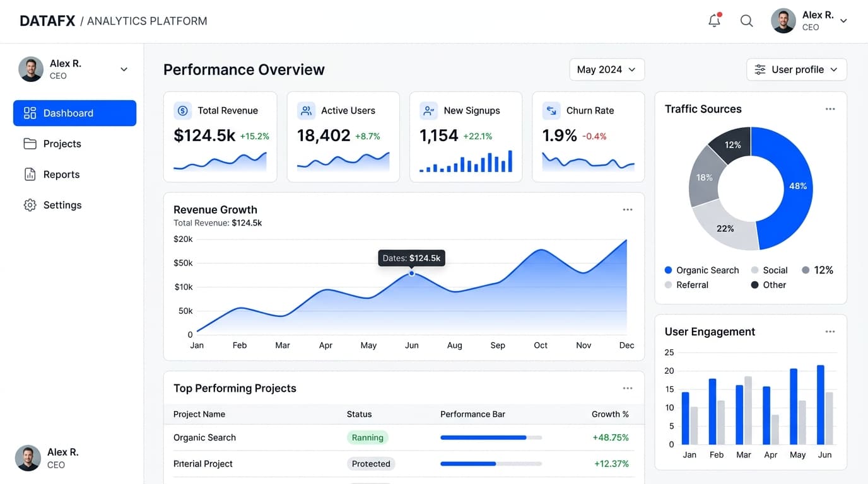
Task: Click the people icon on Active Users card
Action: [x=306, y=111]
